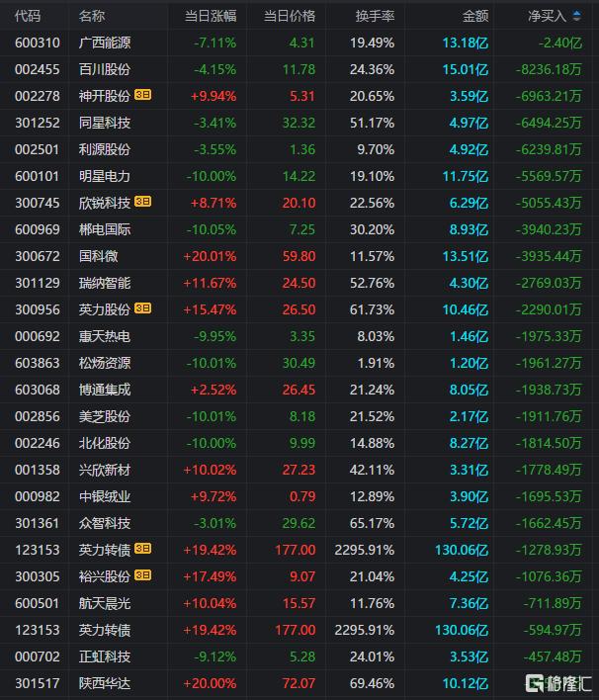Select the 正虹科技 row name
The width and height of the screenshot is (599, 700).
pos(105,656)
